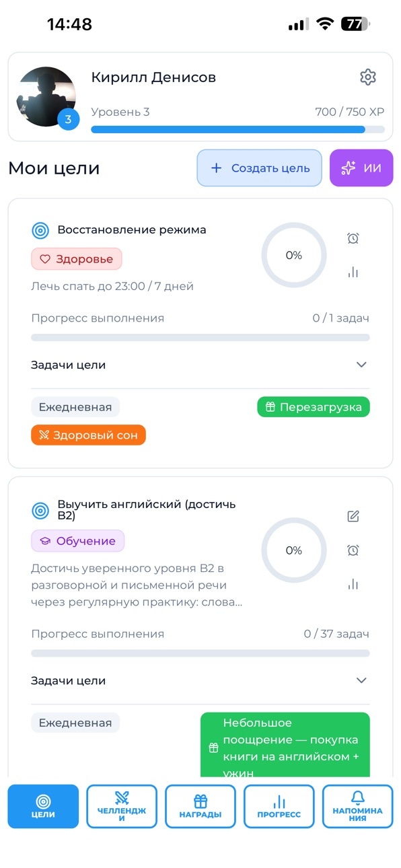Tap the profile avatar photo
The height and width of the screenshot is (868, 401).
pyautogui.click(x=46, y=97)
